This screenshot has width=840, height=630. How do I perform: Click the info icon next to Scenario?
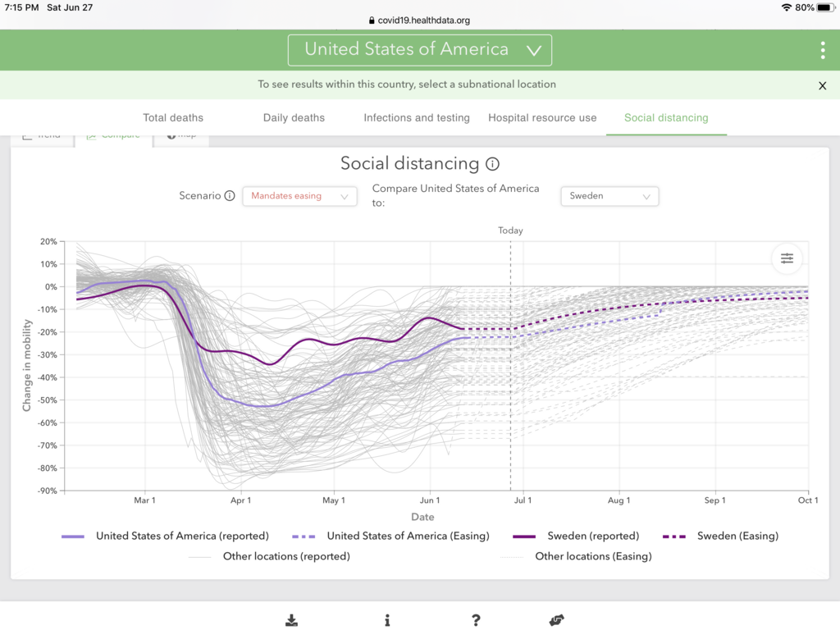(230, 196)
